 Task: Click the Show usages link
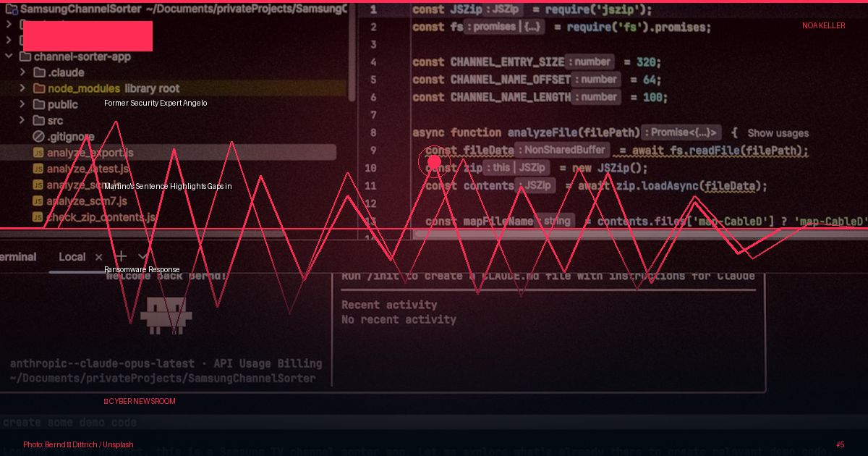[x=778, y=133]
